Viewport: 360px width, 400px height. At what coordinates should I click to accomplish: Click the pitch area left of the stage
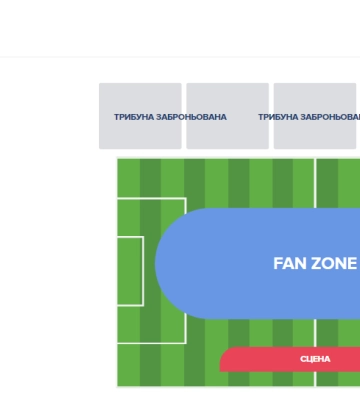coord(200,365)
